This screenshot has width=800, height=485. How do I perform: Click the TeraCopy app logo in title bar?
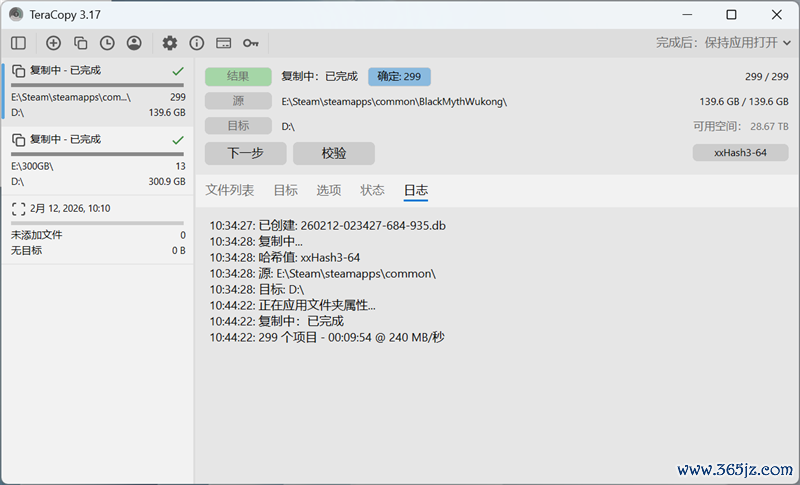(16, 14)
